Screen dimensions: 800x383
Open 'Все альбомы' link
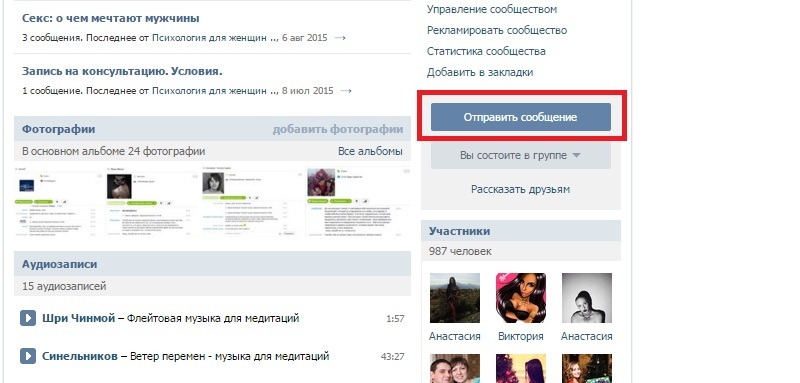click(370, 151)
